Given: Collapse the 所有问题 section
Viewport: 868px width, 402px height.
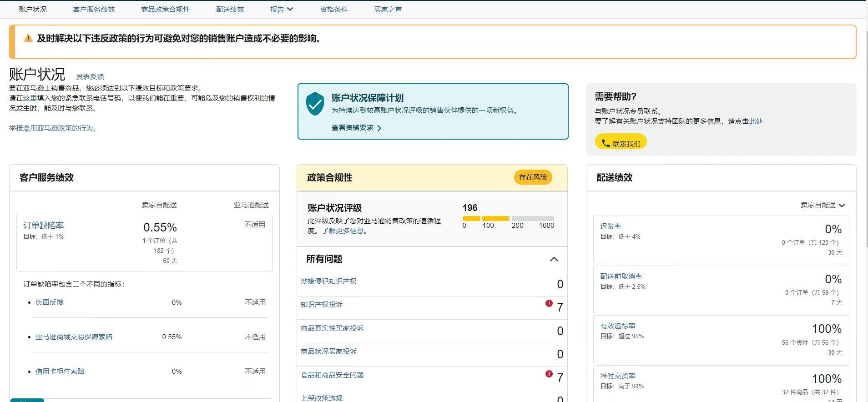Looking at the screenshot, I should pos(554,259).
